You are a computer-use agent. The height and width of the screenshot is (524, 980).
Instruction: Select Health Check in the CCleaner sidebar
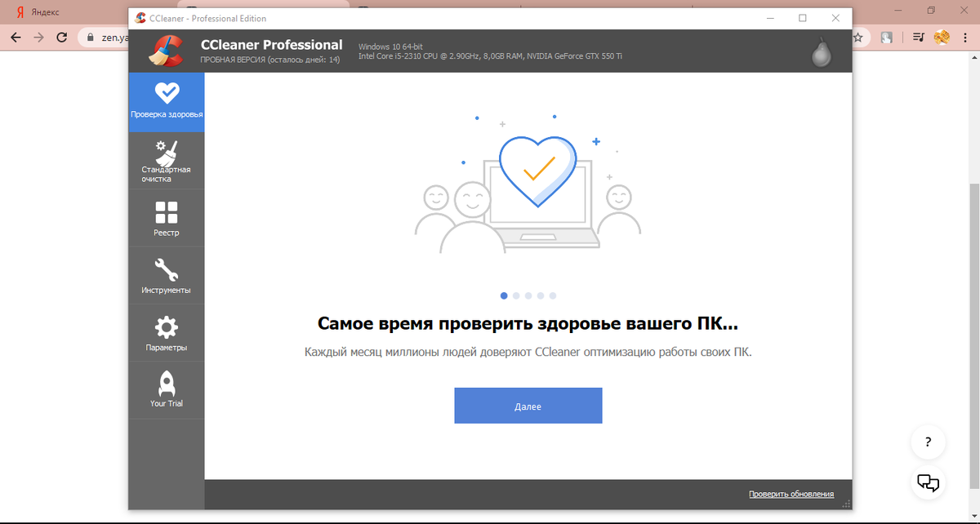[x=167, y=101]
